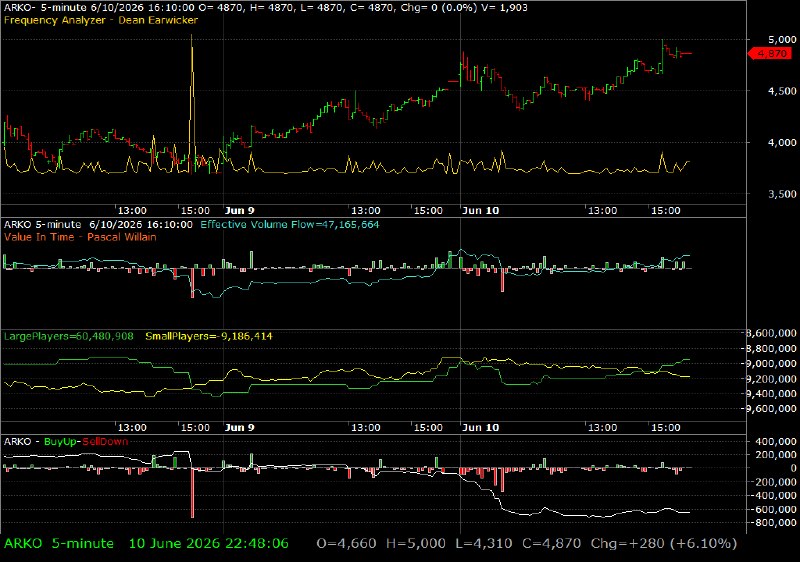Click 'Jun 9' on the top time axis

coord(239,211)
